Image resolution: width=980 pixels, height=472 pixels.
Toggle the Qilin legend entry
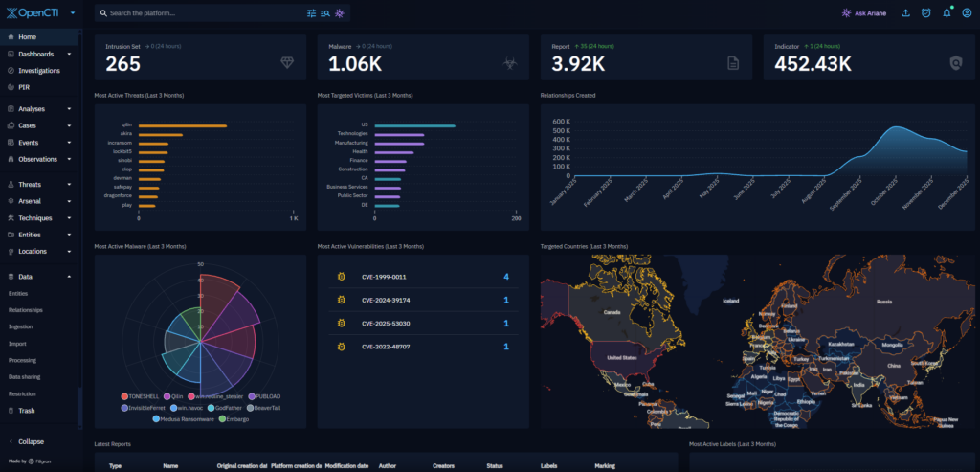point(172,396)
